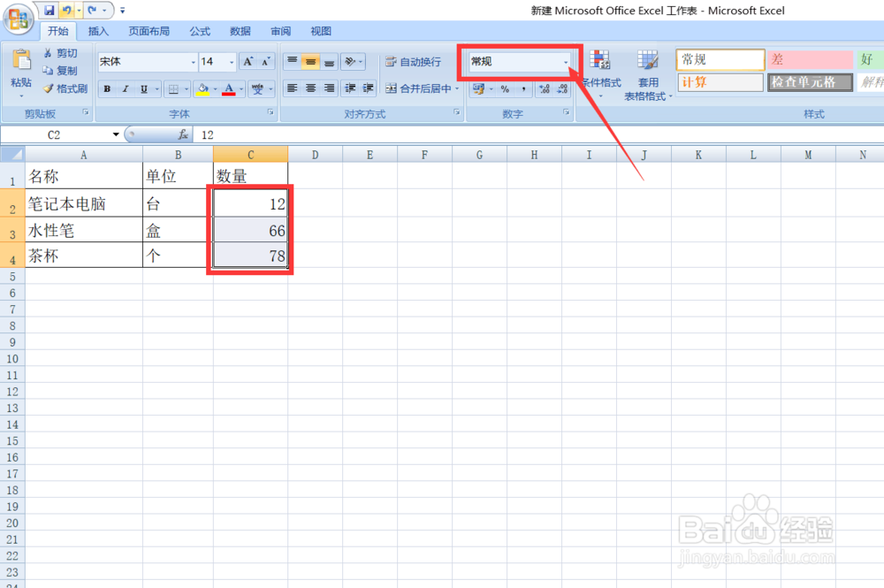Open the number group dialog launcher
Viewport: 884px width, 588px height.
tap(566, 113)
